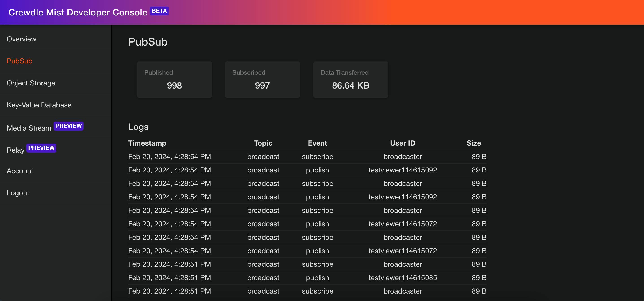Image resolution: width=644 pixels, height=301 pixels.
Task: Click the PubSub page heading
Action: pyautogui.click(x=148, y=42)
